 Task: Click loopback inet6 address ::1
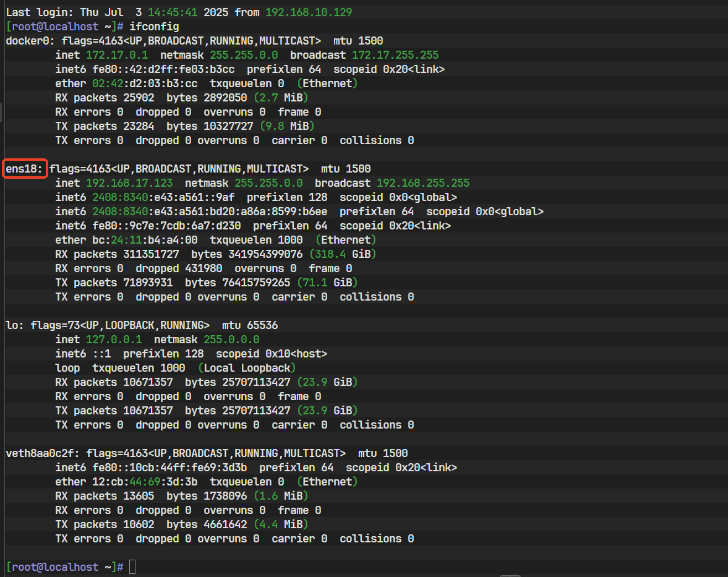point(101,354)
